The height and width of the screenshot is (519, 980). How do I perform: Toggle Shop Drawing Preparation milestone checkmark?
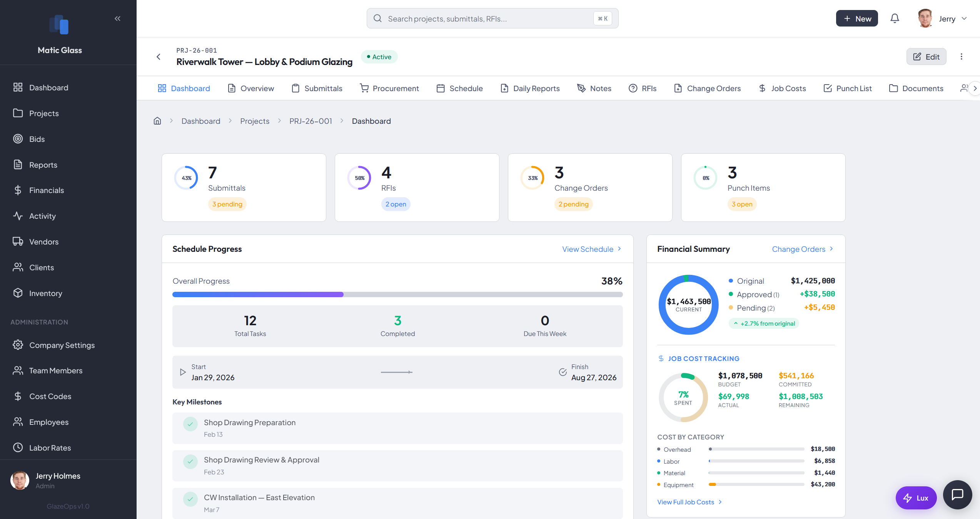point(190,424)
